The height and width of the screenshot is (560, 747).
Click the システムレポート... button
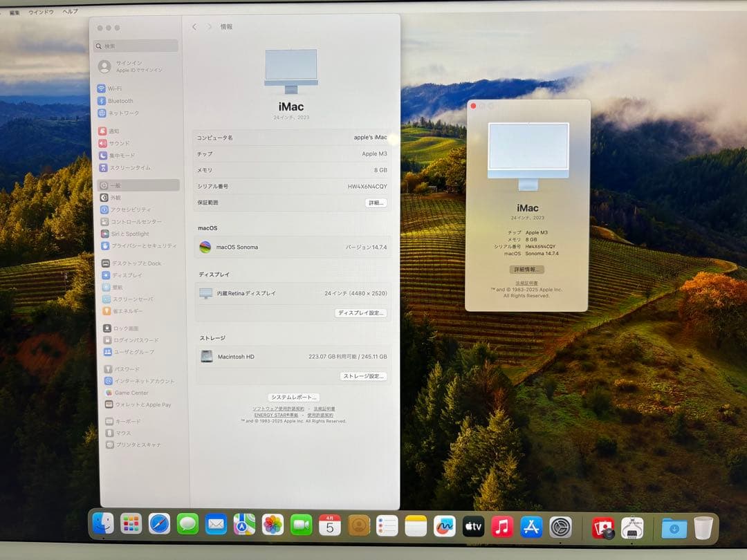[x=293, y=397]
